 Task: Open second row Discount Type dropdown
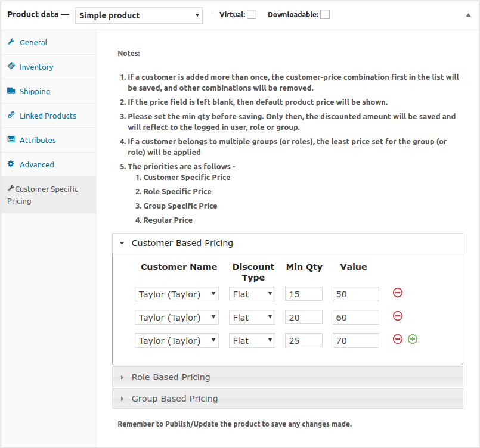[252, 318]
